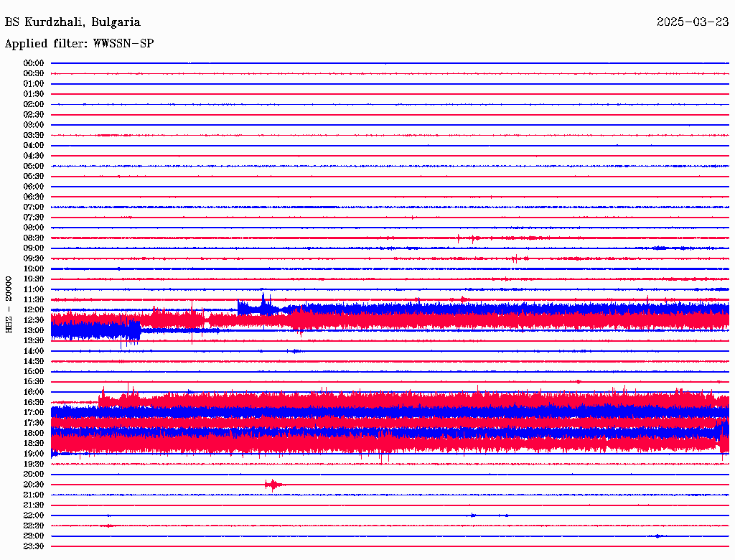The image size is (735, 560).
Task: Select the 00:30 time label
Action: 34,74
